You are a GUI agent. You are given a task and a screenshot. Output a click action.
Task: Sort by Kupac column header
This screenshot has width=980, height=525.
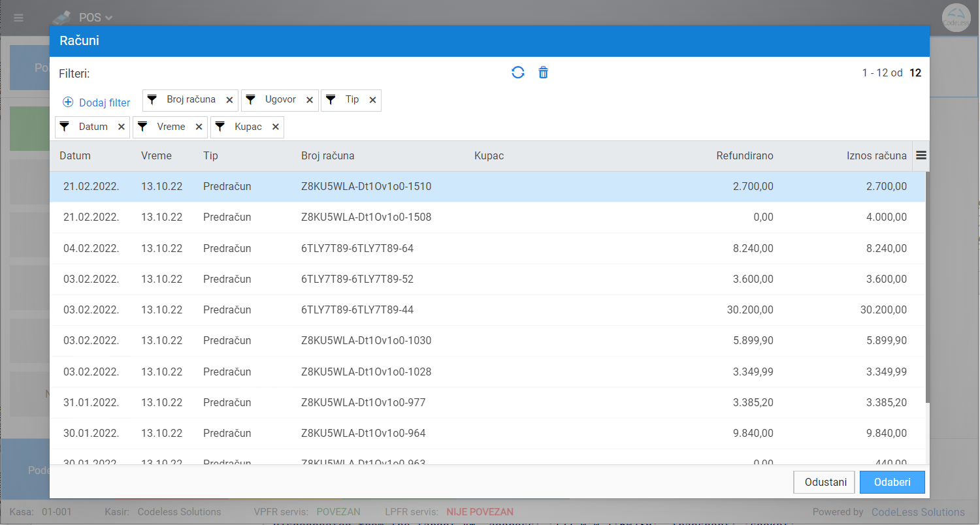(489, 155)
